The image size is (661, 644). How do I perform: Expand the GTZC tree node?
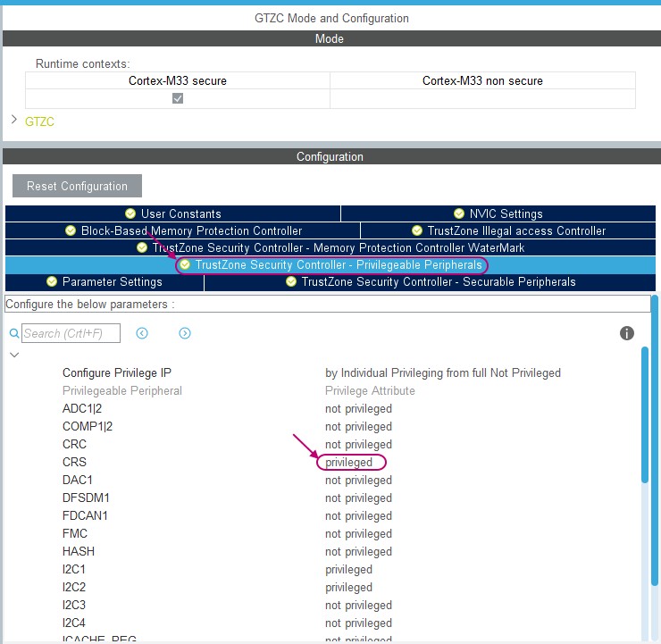pyautogui.click(x=14, y=120)
